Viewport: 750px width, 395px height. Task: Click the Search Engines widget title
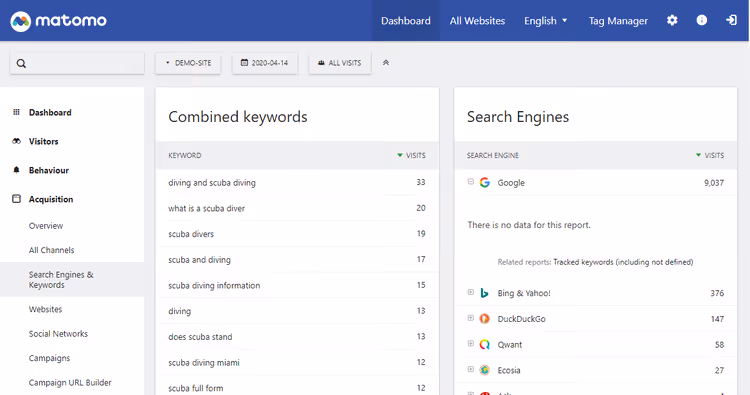click(x=518, y=117)
